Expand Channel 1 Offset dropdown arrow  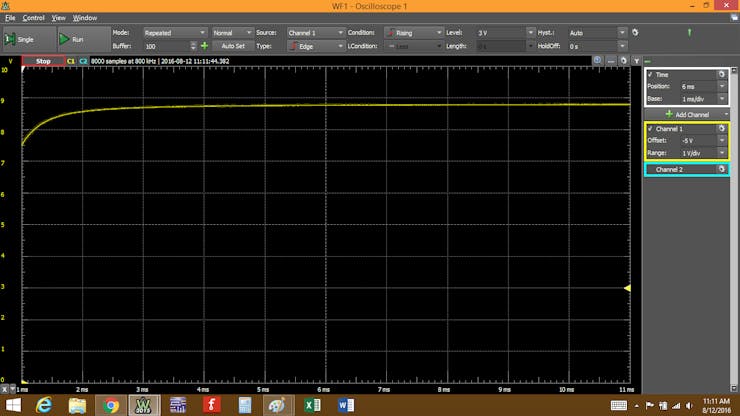coord(722,141)
